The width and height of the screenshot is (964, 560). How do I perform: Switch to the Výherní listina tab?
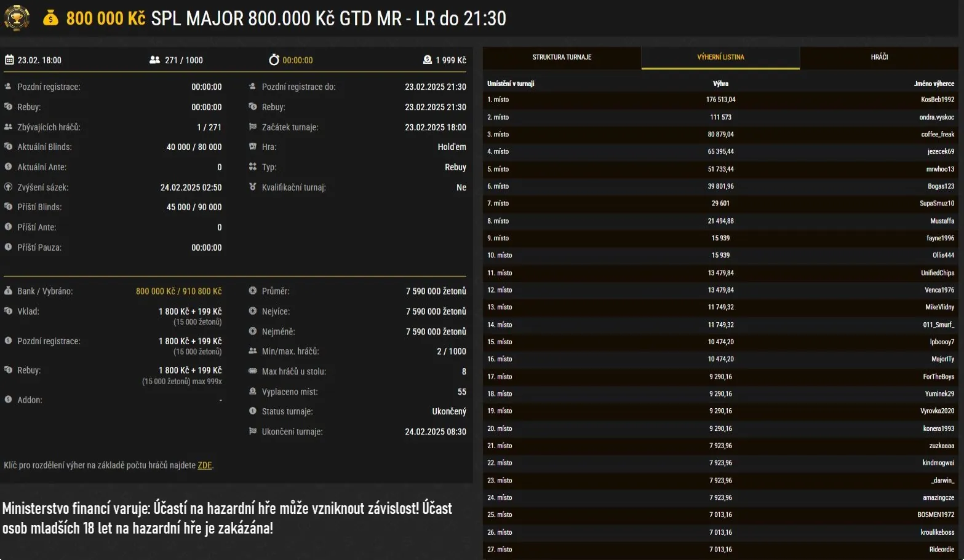[x=720, y=57]
